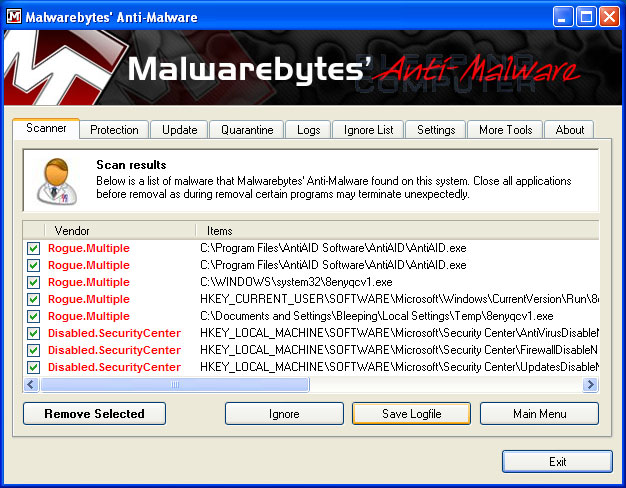Sort by the Vendor column header
The height and width of the screenshot is (488, 626).
tap(120, 230)
